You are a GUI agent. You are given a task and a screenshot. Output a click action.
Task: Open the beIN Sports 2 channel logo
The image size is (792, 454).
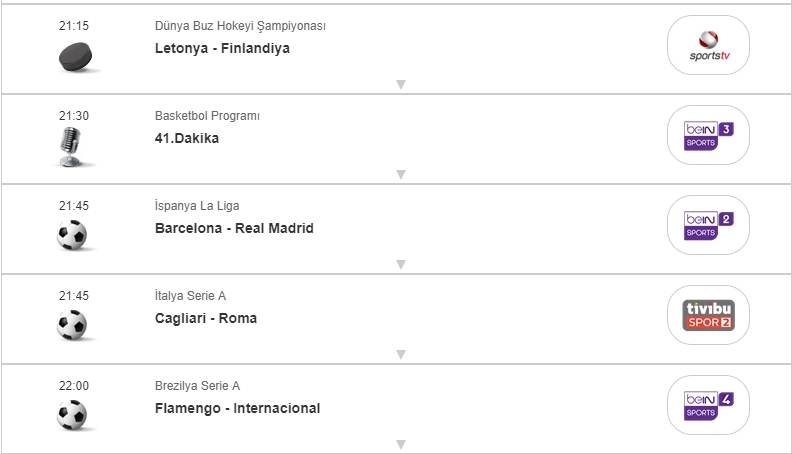click(x=708, y=225)
